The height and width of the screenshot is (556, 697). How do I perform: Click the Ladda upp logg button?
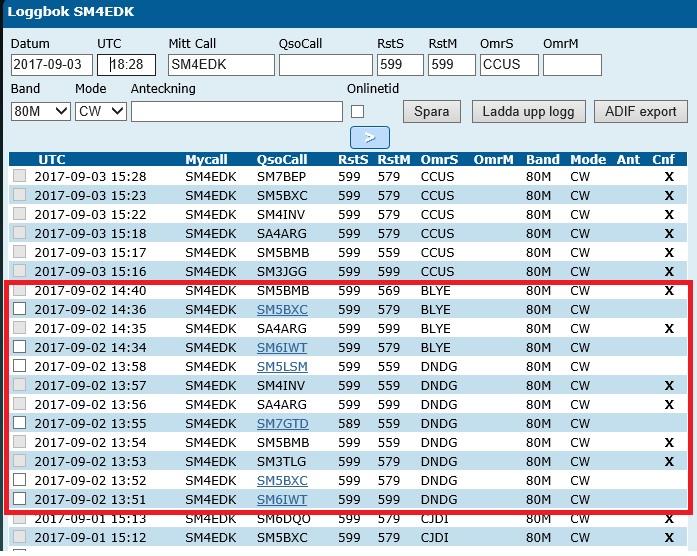coord(528,111)
